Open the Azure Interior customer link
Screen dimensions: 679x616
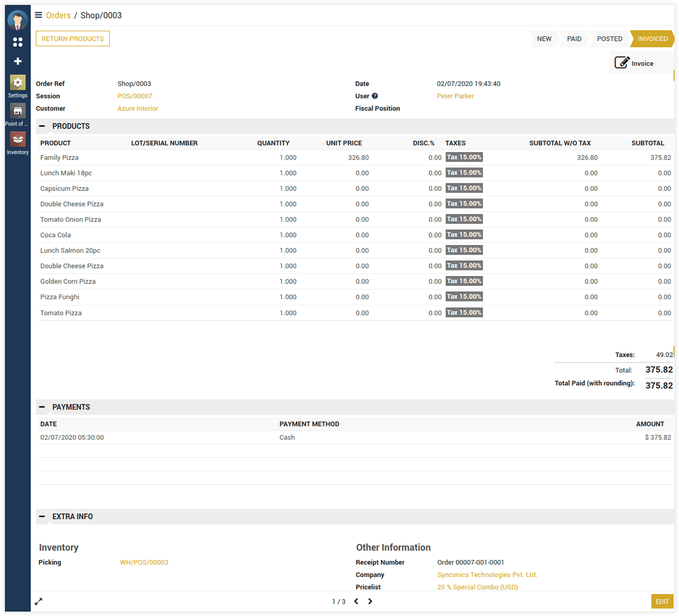[137, 109]
